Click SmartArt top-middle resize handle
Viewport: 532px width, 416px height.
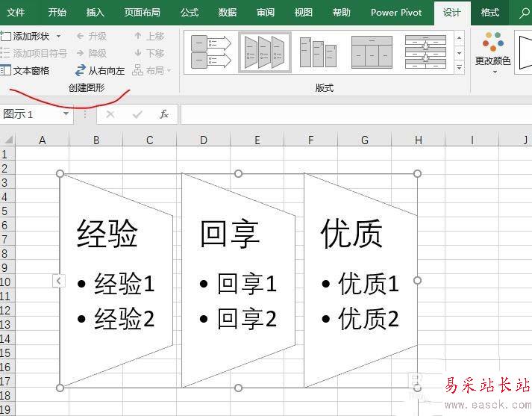(238, 174)
